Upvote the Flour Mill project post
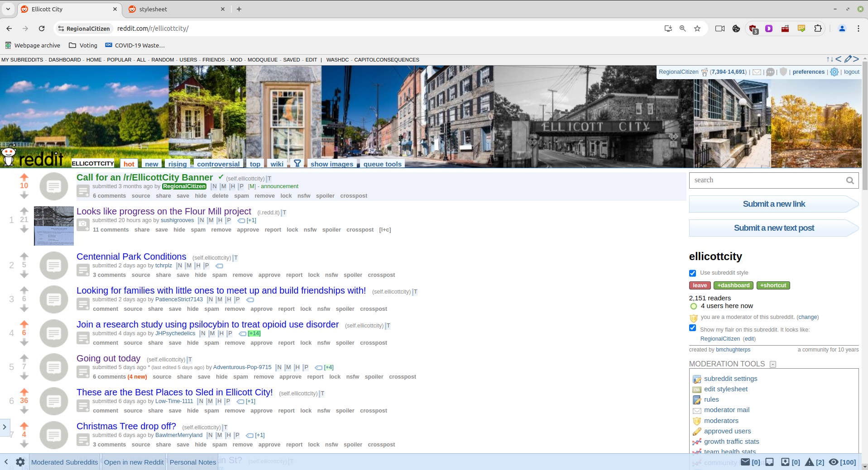 tap(24, 211)
